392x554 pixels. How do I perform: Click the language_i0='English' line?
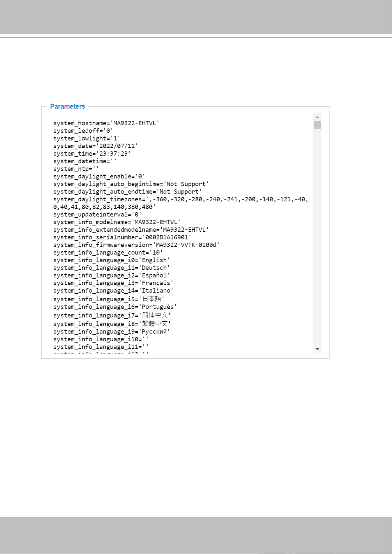click(112, 260)
